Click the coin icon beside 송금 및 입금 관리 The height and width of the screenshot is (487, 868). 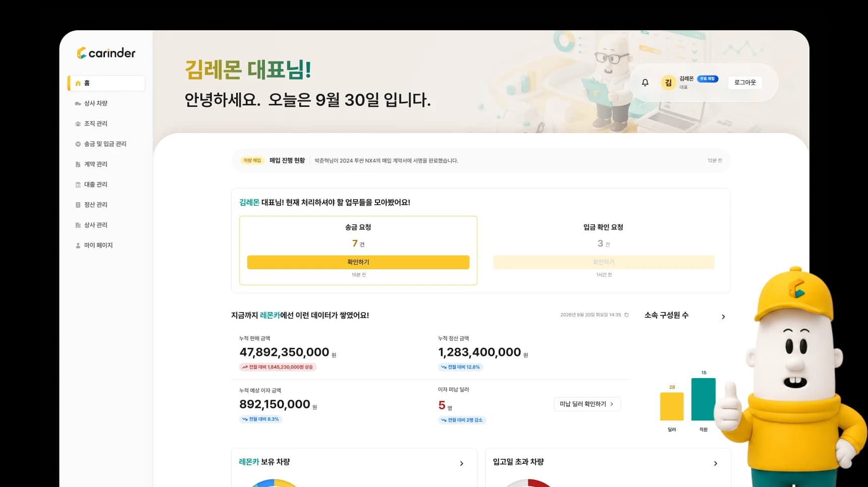(78, 144)
